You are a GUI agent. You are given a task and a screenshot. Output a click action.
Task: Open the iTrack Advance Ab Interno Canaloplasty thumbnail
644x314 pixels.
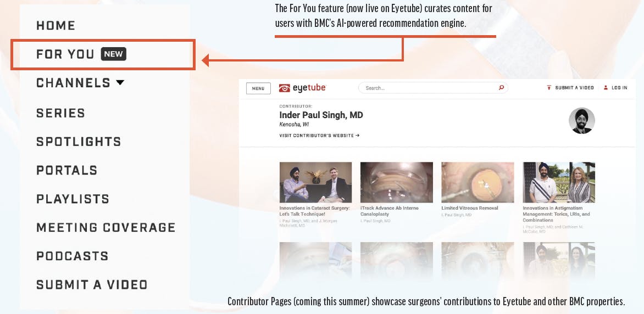(x=397, y=182)
